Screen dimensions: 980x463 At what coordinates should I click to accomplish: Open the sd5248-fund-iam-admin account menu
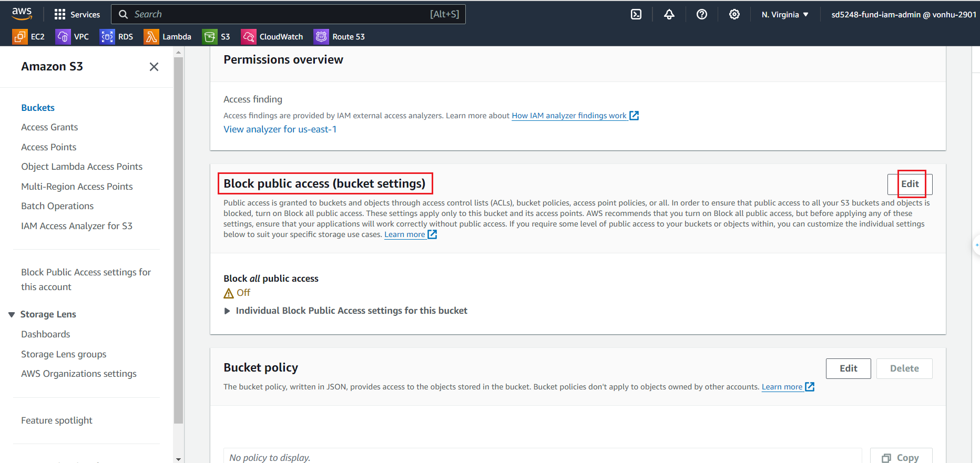coord(903,15)
